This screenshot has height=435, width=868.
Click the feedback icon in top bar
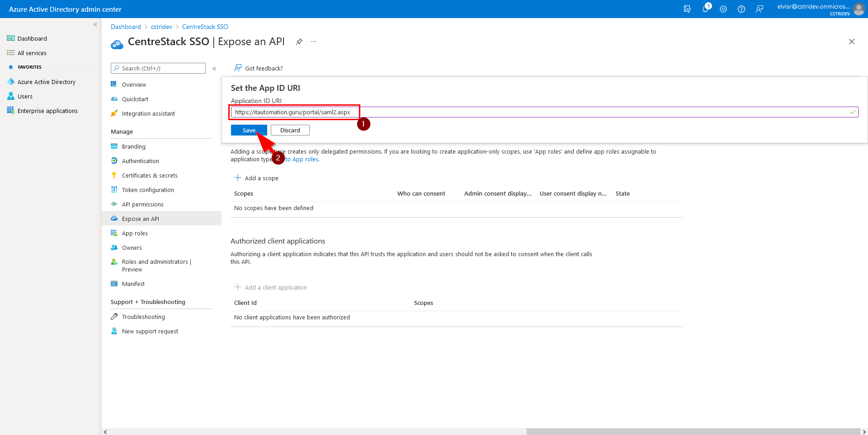759,9
